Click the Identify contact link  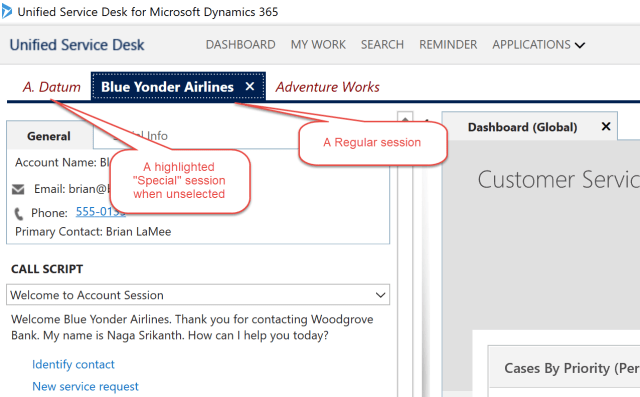(73, 364)
